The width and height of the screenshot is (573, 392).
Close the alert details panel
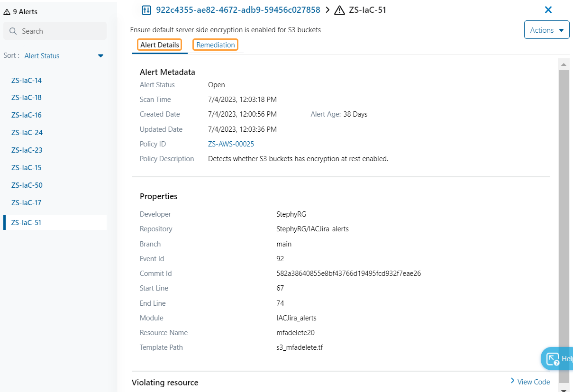548,9
